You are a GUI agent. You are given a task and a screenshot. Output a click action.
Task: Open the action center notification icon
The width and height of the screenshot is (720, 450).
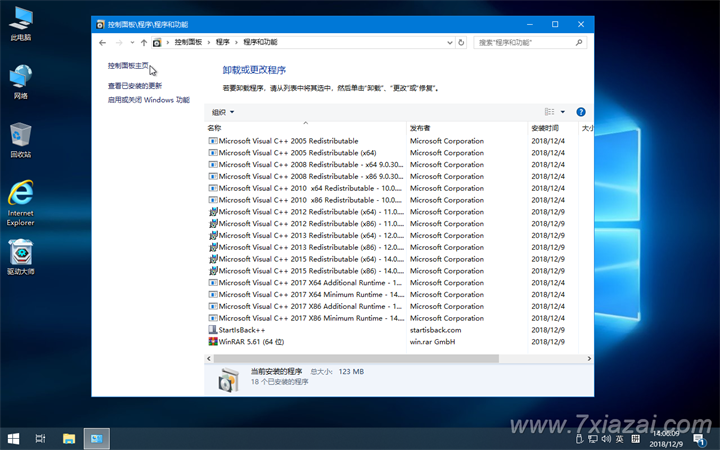coord(699,439)
